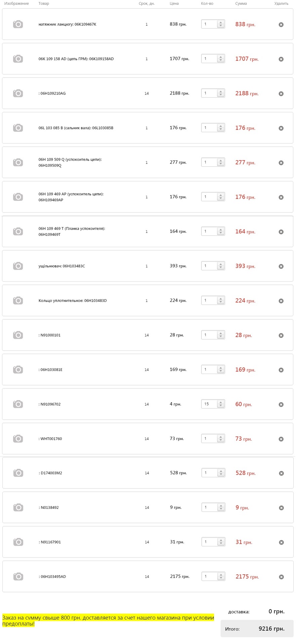Open camera image placeholder for WHT001760

(18, 439)
